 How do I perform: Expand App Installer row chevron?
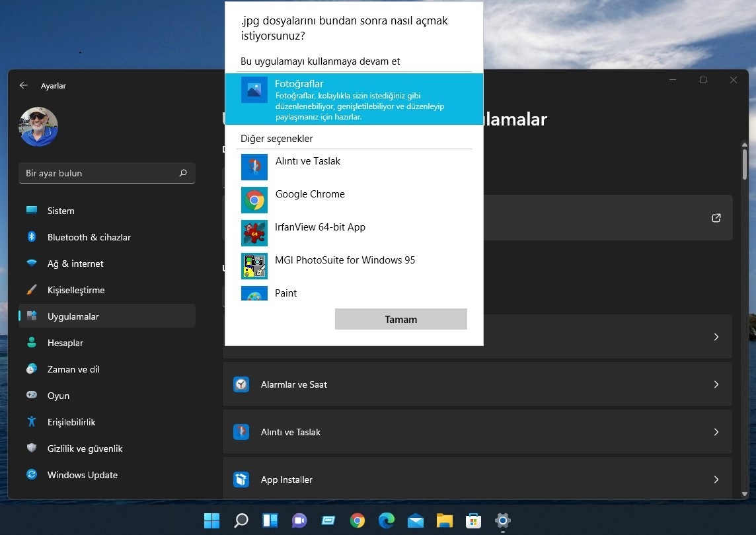coord(716,480)
